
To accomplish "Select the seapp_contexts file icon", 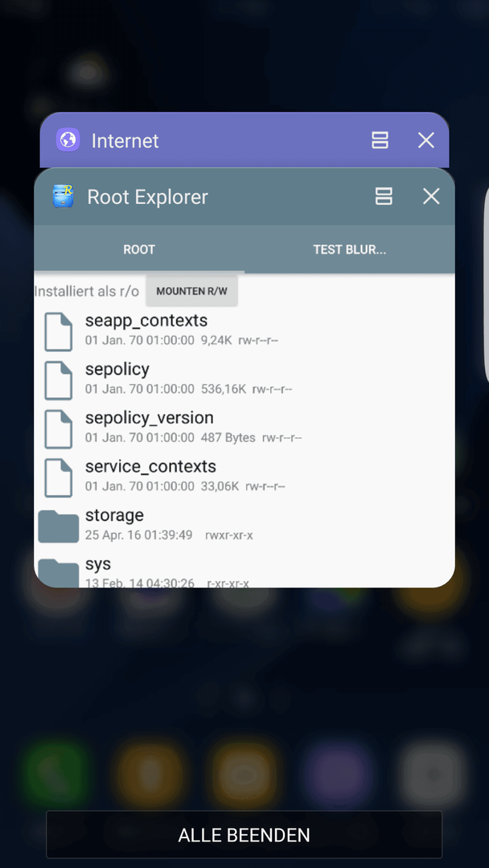I will tap(58, 332).
